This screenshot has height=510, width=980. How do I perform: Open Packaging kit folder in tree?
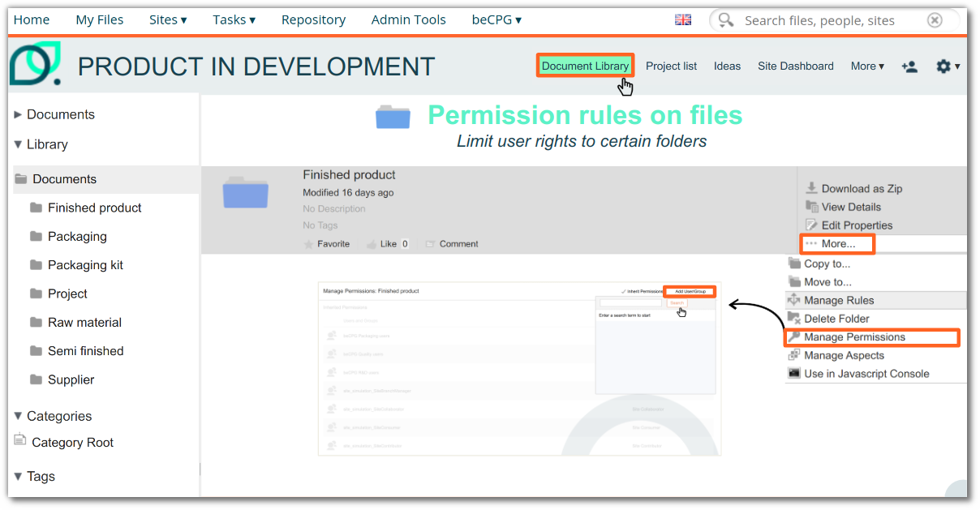[85, 265]
